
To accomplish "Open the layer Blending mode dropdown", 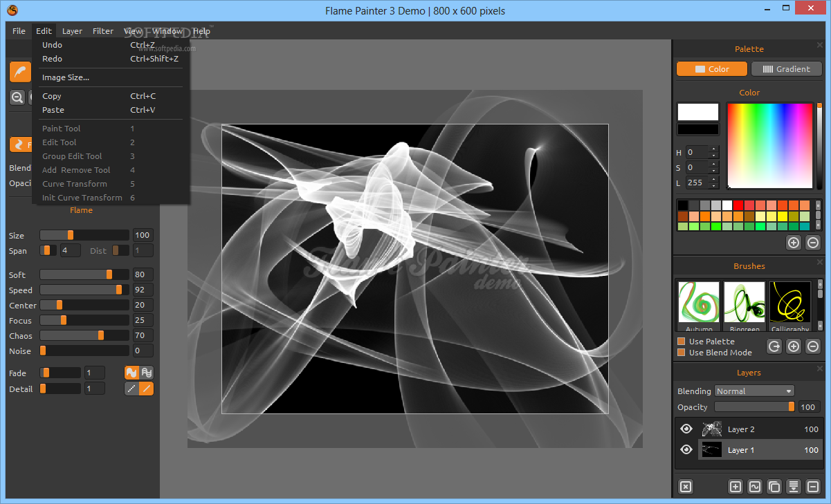I will point(755,391).
